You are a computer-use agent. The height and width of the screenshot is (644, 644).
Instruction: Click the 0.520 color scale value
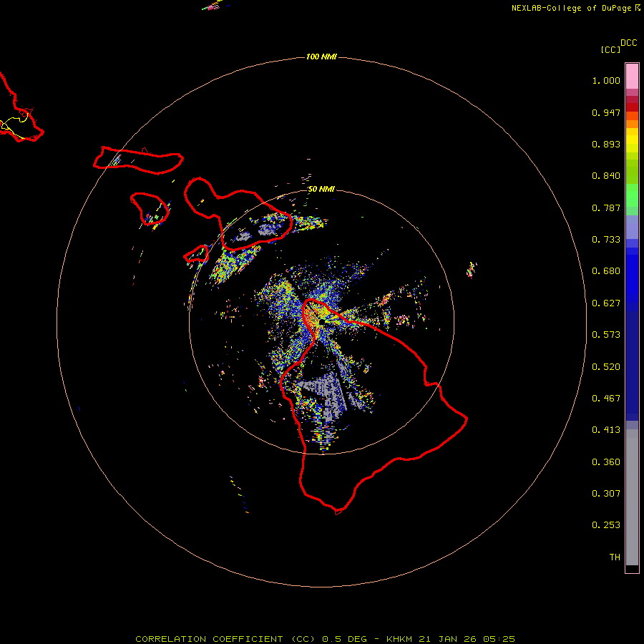click(x=606, y=367)
